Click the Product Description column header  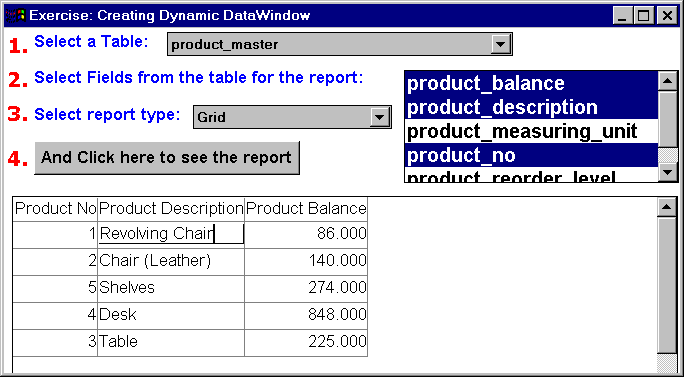point(171,209)
